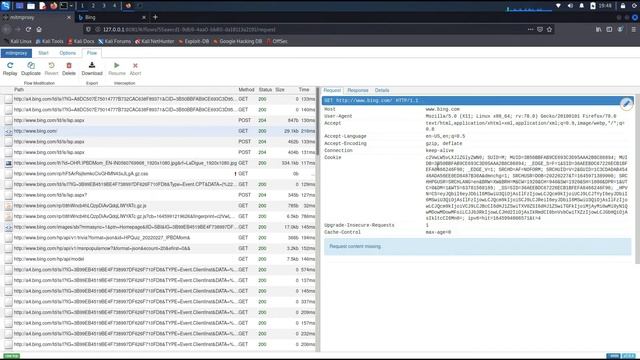Open page actions three-dot menu

click(x=530, y=29)
